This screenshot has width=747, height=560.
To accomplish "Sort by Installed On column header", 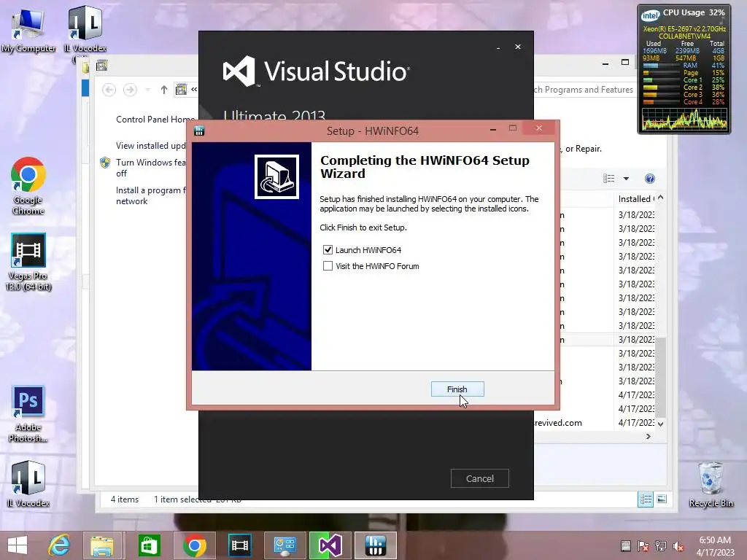I will [x=635, y=199].
